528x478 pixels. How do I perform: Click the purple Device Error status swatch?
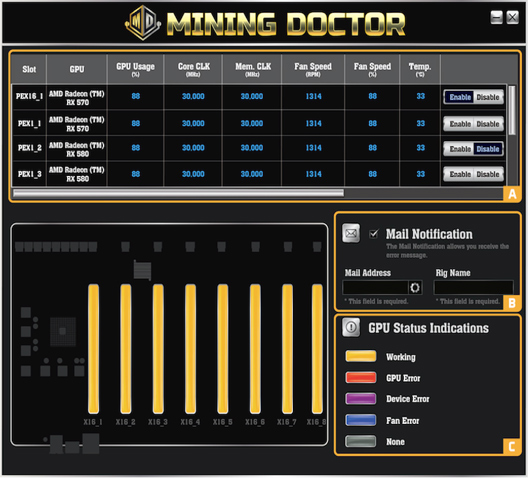[x=361, y=399]
